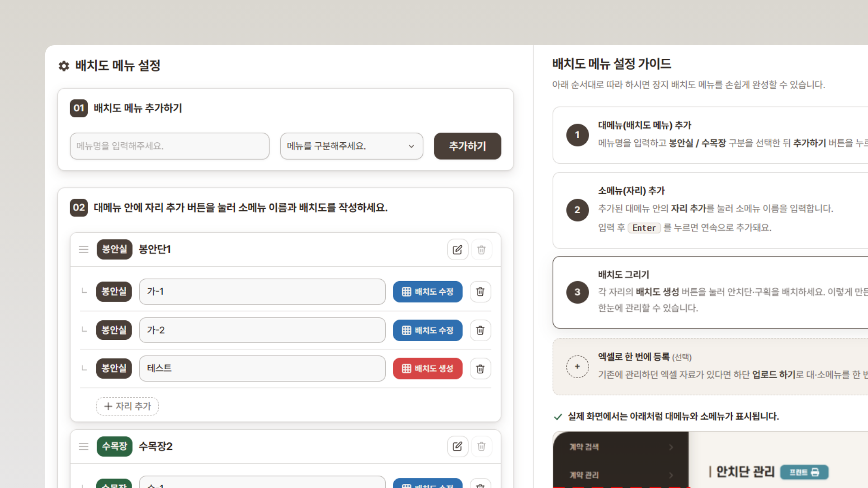Click 계약 검색 in the preview sidebar

click(x=584, y=447)
